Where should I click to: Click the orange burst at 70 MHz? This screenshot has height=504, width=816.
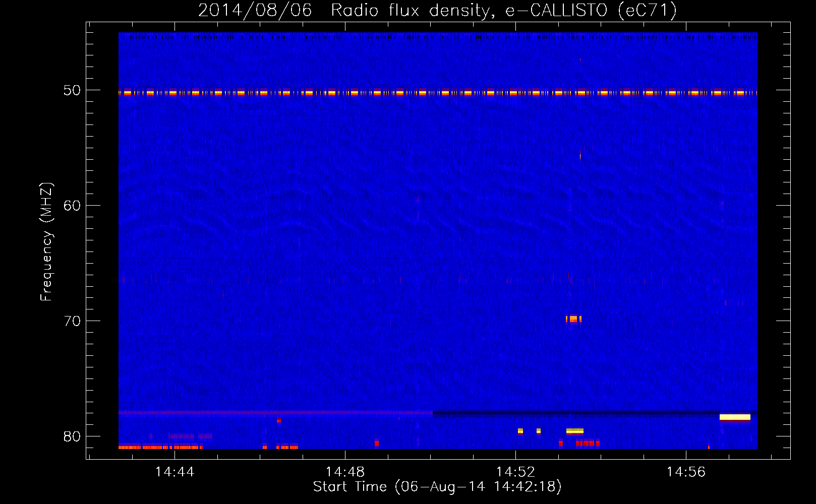click(x=573, y=319)
